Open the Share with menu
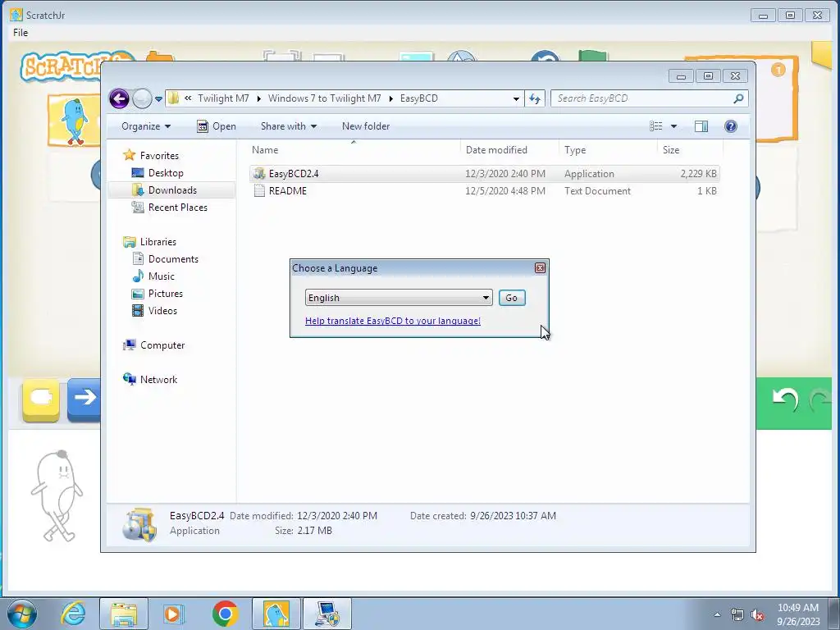Image resolution: width=840 pixels, height=630 pixels. pos(288,126)
